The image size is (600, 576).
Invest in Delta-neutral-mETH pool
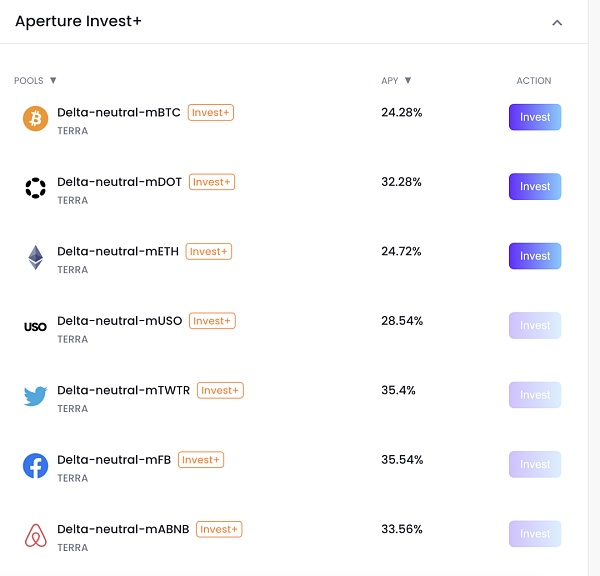[x=535, y=256]
